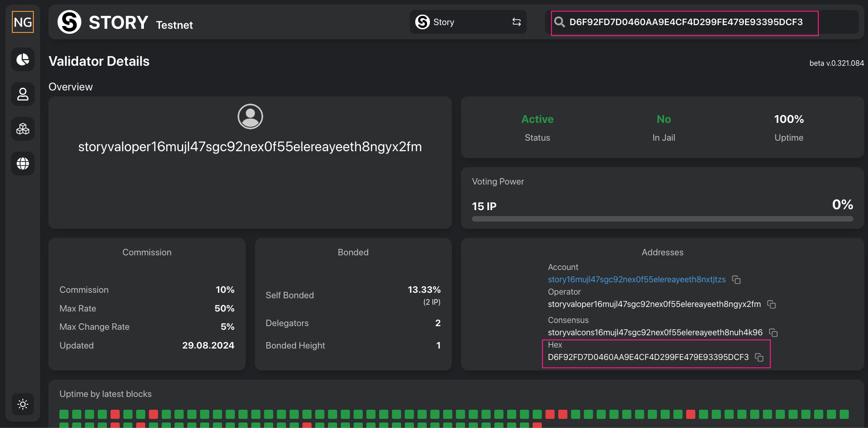Click the search magnifier icon
The image size is (868, 428).
(559, 22)
